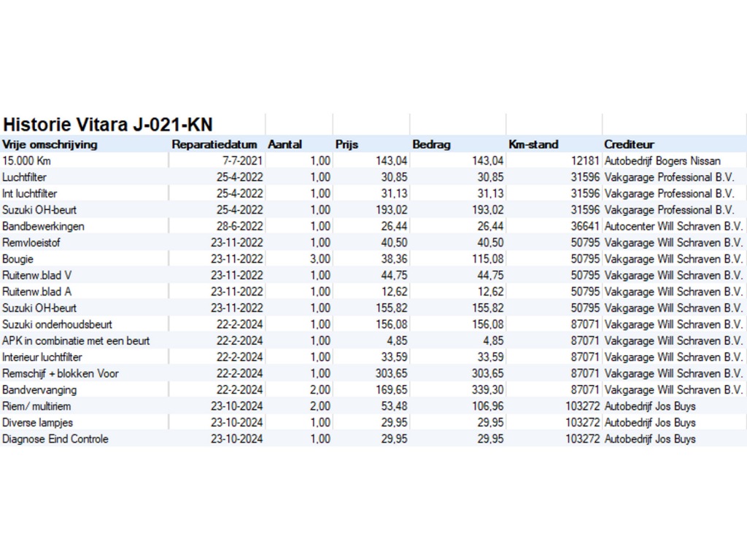Click the '15.000 Km' description cell
This screenshot has width=747, height=560.
pyautogui.click(x=27, y=161)
